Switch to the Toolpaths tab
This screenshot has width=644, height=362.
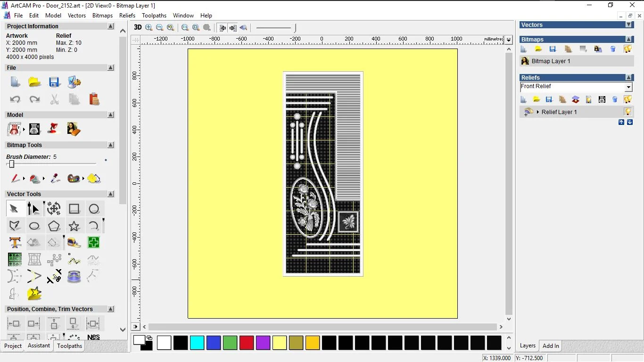[70, 346]
